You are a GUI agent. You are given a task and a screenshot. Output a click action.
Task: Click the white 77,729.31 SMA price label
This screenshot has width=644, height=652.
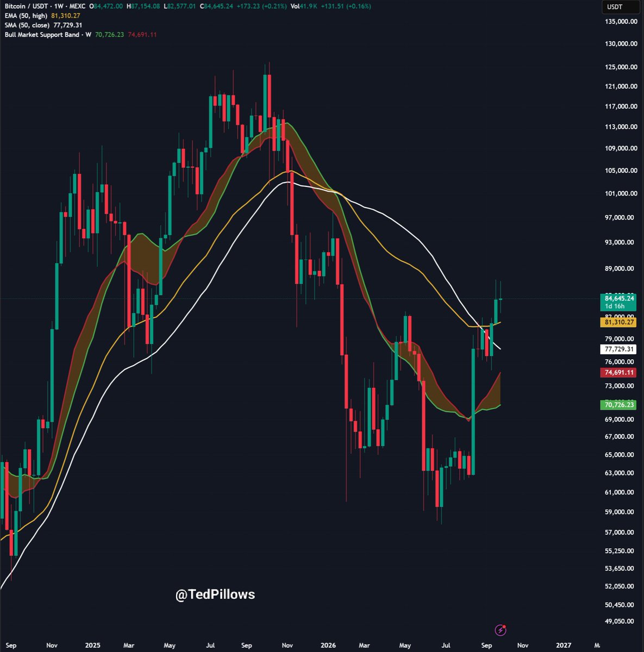(x=619, y=349)
